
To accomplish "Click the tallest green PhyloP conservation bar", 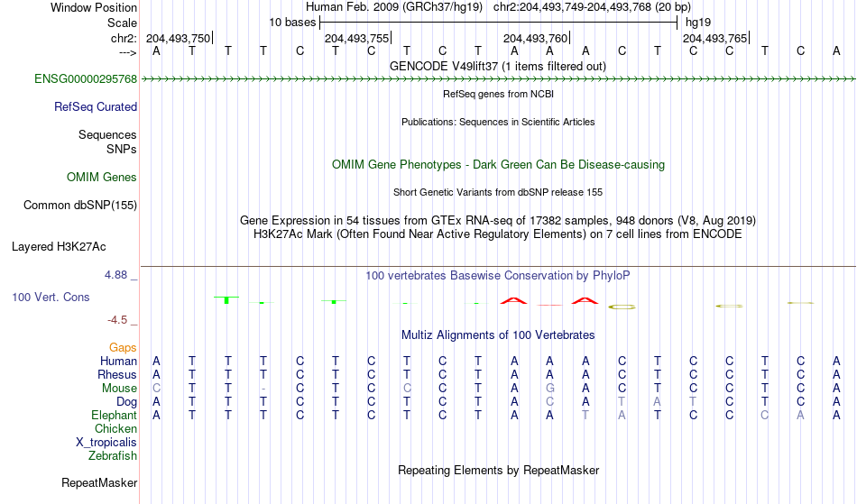I will (226, 299).
